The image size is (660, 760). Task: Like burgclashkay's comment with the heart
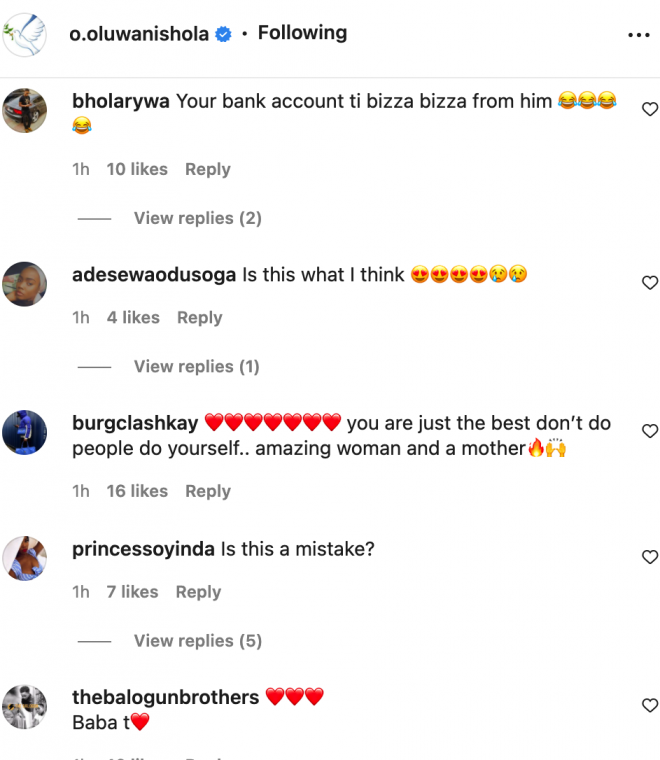click(649, 431)
